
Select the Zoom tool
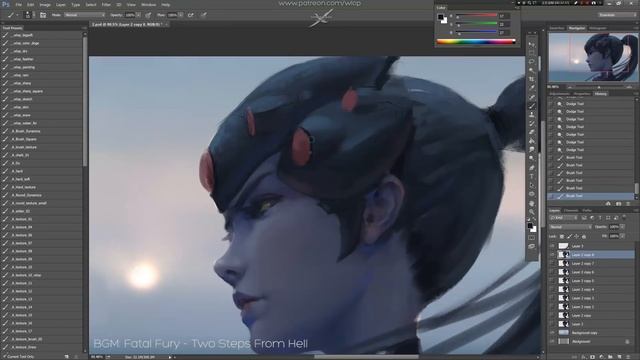coord(531,212)
